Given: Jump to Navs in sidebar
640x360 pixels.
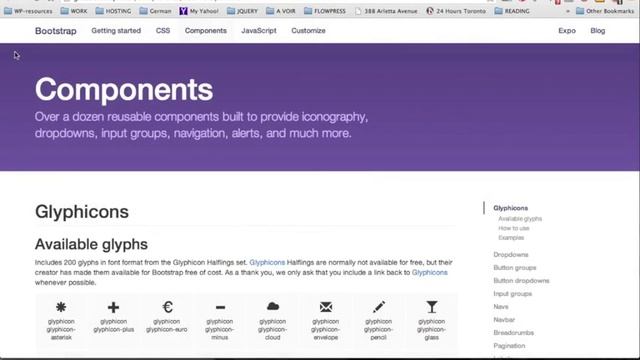Looking at the screenshot, I should [501, 307].
